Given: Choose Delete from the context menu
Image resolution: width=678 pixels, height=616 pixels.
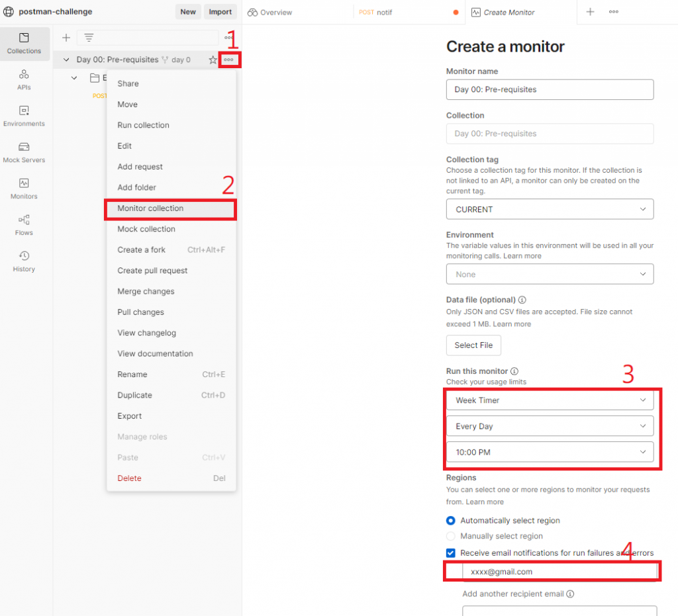Looking at the screenshot, I should (x=171, y=478).
